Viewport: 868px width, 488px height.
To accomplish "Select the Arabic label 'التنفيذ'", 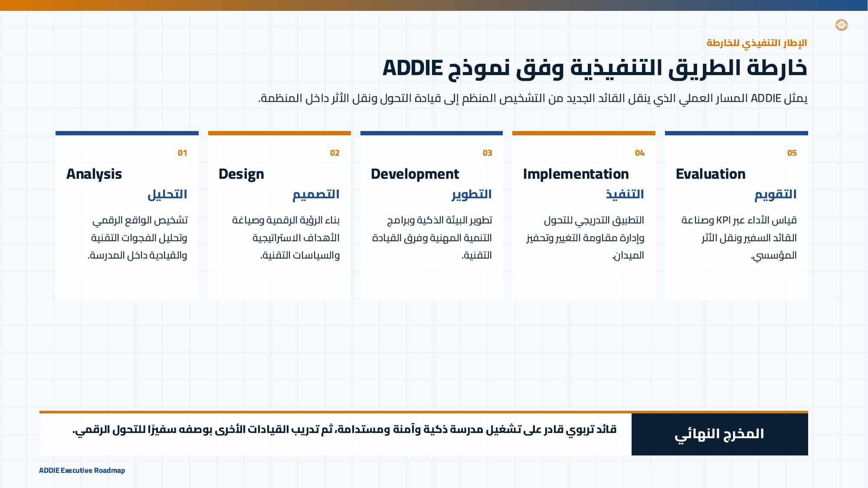I will click(x=625, y=194).
